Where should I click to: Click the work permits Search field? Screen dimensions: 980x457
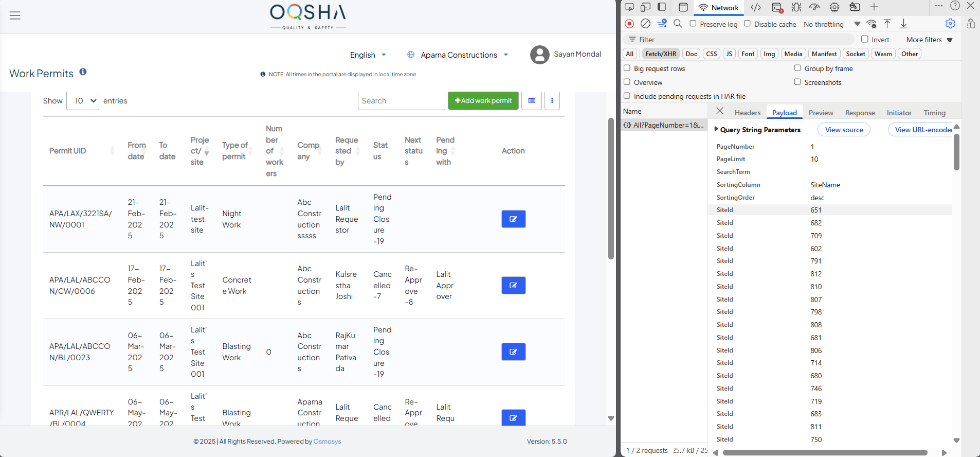click(x=401, y=101)
